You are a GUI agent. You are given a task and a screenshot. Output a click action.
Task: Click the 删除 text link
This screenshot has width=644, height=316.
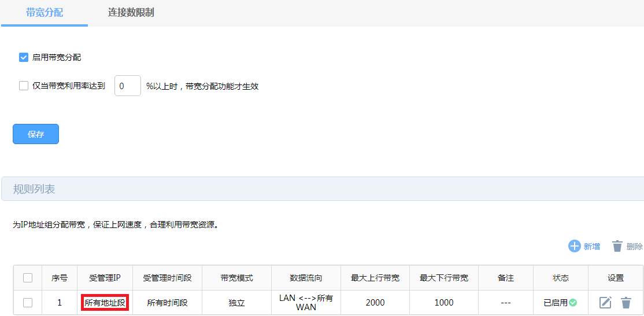634,247
